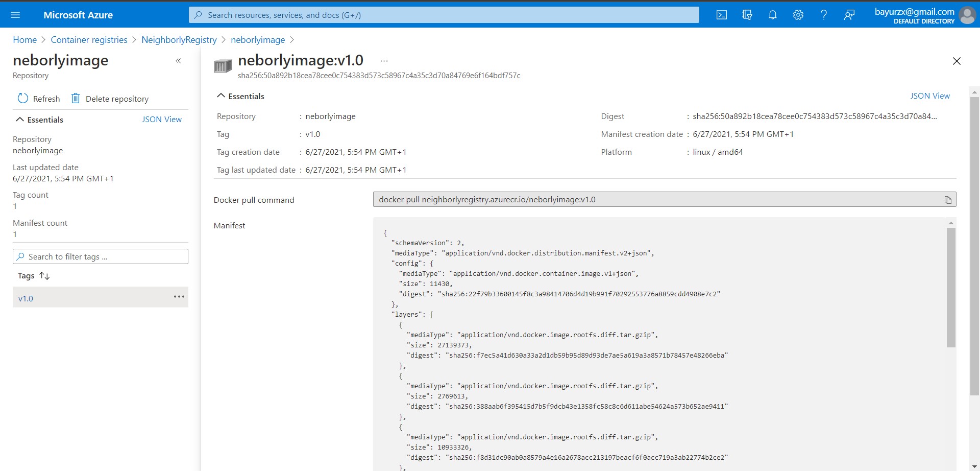
Task: Click the Platform value linux / amd64
Action: 718,152
